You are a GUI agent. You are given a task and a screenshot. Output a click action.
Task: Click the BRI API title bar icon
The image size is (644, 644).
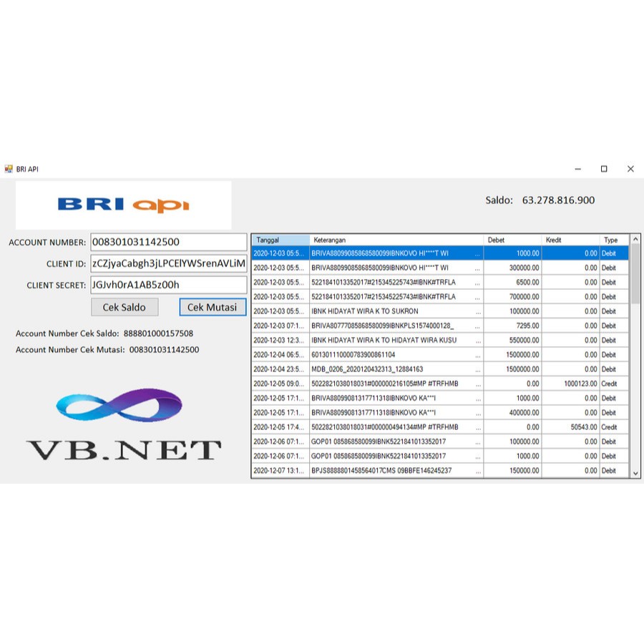pyautogui.click(x=10, y=169)
